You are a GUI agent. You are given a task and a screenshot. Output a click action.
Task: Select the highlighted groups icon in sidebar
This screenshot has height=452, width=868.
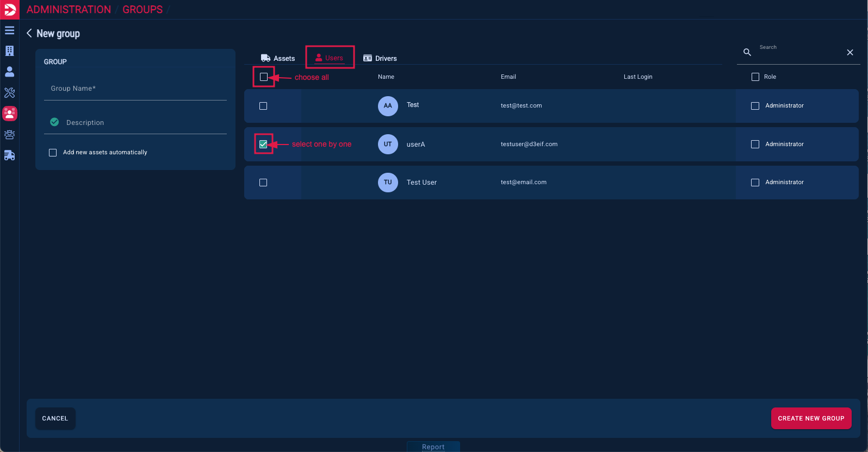(x=9, y=114)
